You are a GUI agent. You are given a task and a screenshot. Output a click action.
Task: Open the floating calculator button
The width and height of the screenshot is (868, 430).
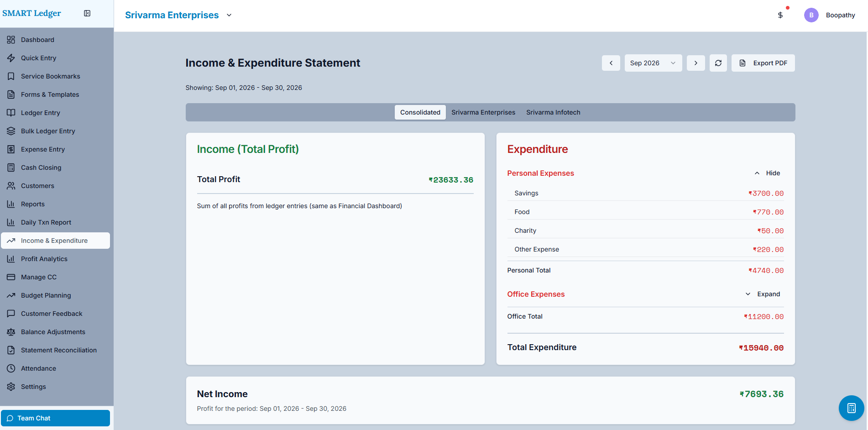(852, 408)
